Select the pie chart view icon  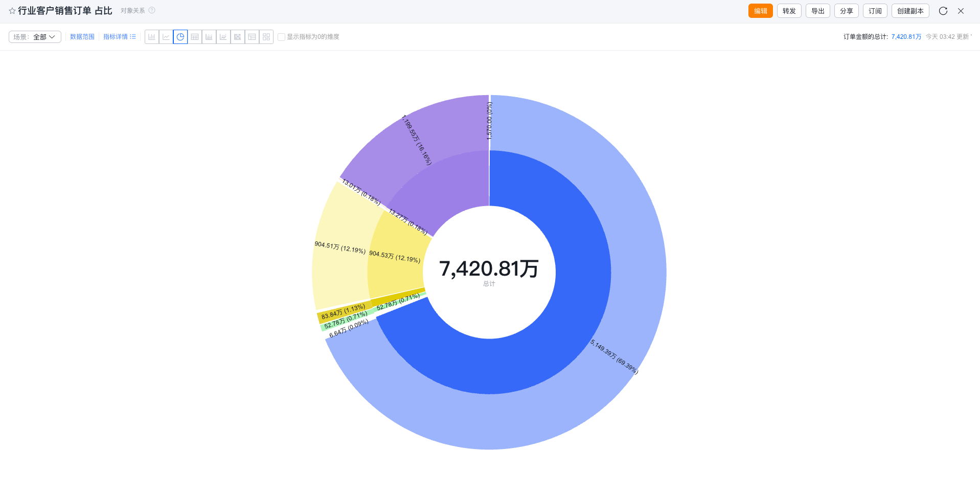[x=180, y=37]
